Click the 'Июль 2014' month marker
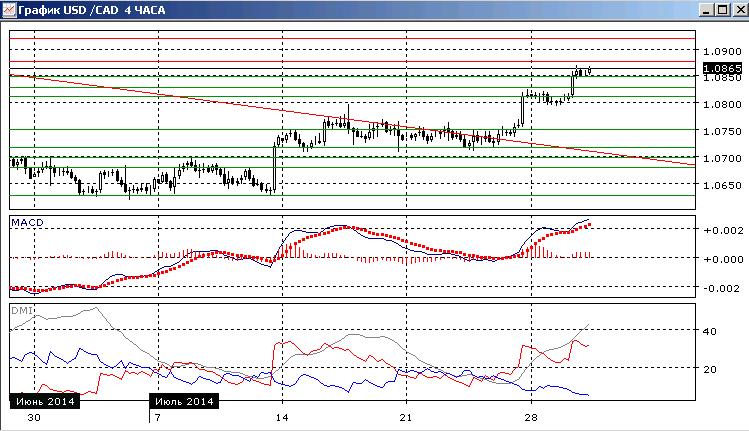 click(184, 401)
